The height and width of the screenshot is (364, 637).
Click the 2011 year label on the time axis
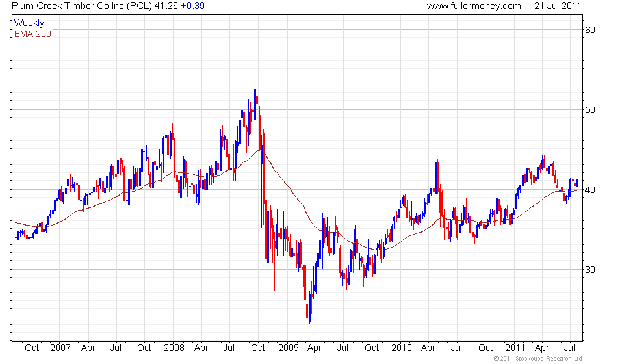click(x=515, y=348)
